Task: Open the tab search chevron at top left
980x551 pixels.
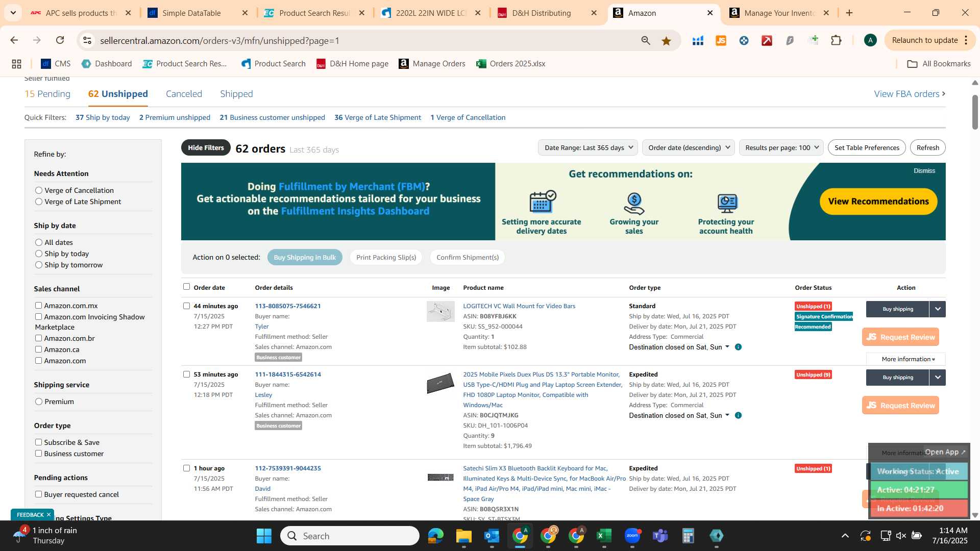Action: (x=13, y=13)
